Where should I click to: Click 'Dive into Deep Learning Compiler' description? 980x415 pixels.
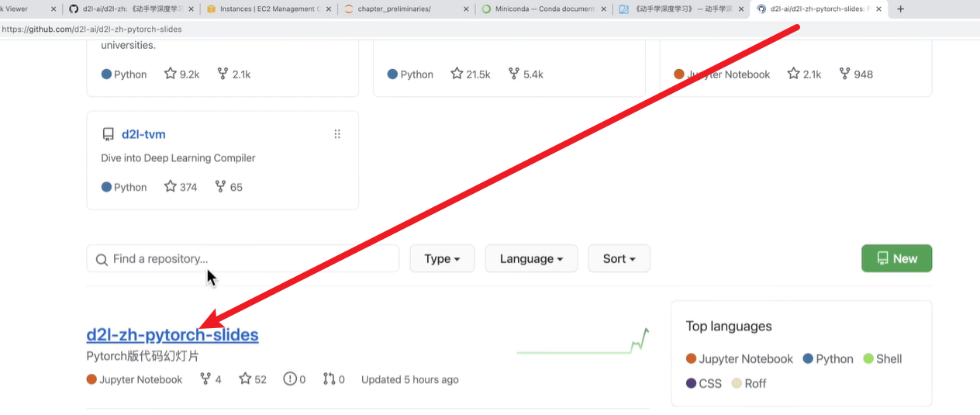pyautogui.click(x=178, y=158)
